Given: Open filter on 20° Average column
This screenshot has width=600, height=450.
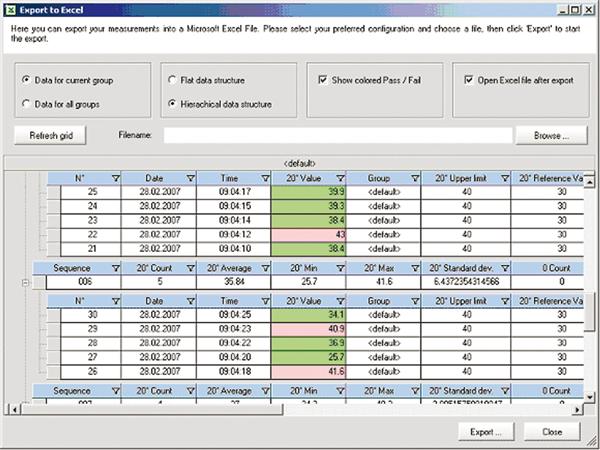Looking at the screenshot, I should pyautogui.click(x=265, y=268).
